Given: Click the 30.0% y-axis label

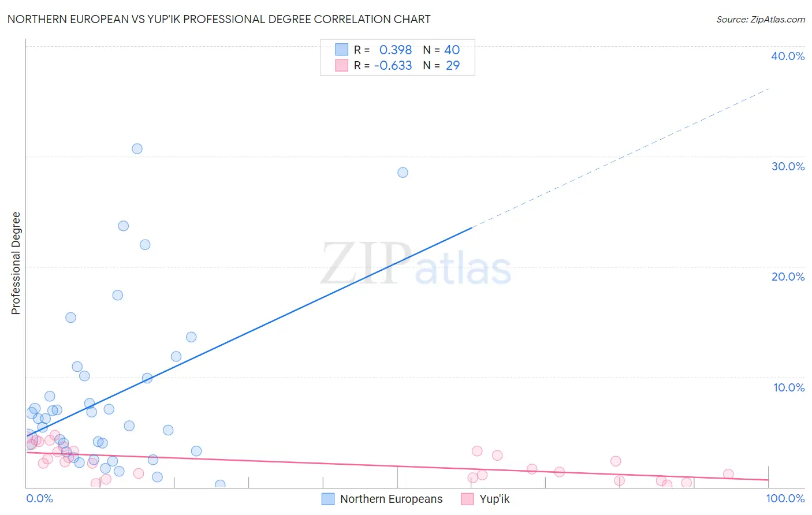Looking at the screenshot, I should [788, 166].
